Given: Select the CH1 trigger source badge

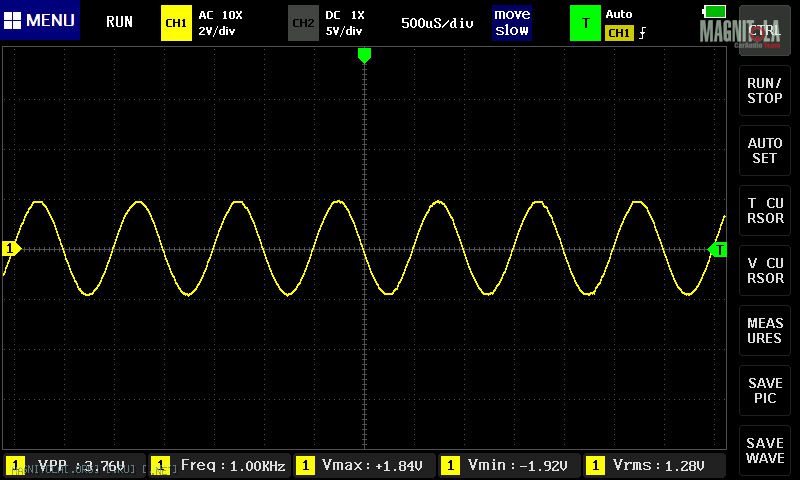Looking at the screenshot, I should tap(619, 33).
